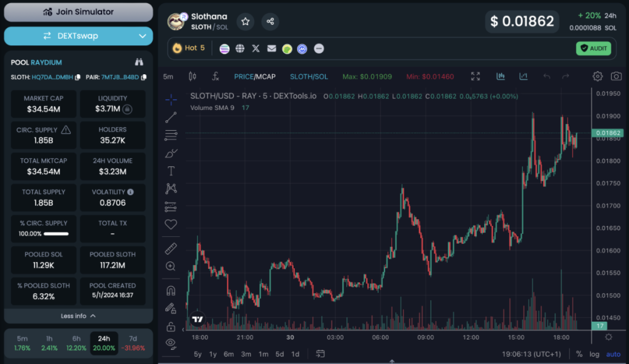The image size is (629, 364).
Task: Select the 7d price change tab
Action: [x=133, y=343]
